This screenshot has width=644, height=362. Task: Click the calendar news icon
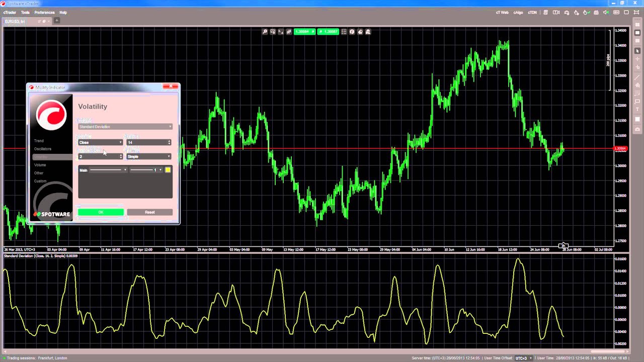(596, 13)
